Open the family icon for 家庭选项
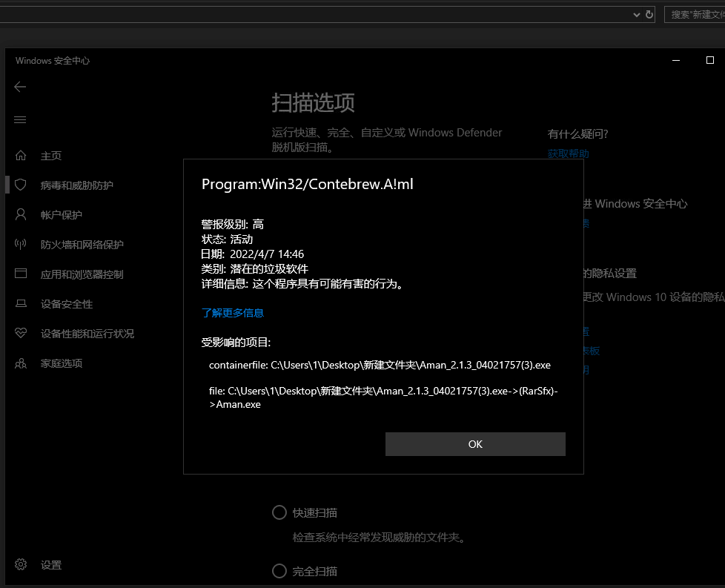This screenshot has width=725, height=588. [21, 363]
